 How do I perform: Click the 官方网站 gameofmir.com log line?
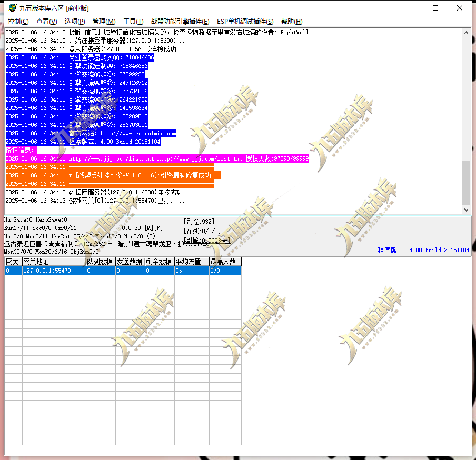point(91,133)
